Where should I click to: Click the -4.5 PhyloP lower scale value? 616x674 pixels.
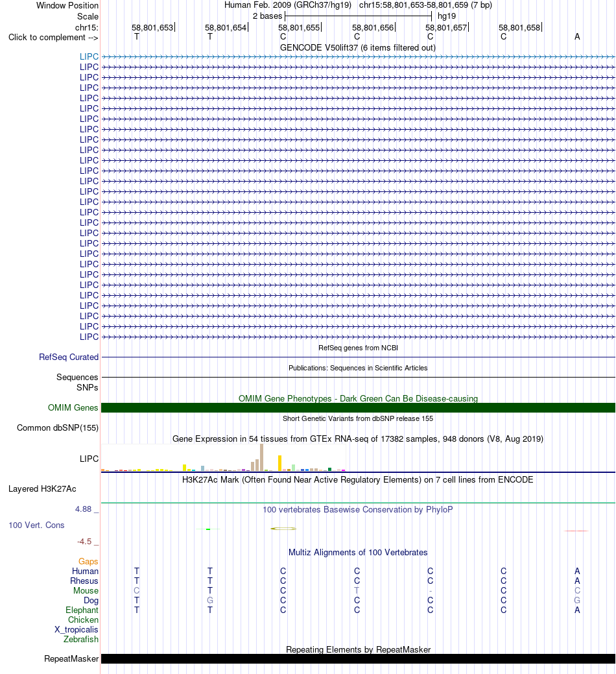pos(84,542)
